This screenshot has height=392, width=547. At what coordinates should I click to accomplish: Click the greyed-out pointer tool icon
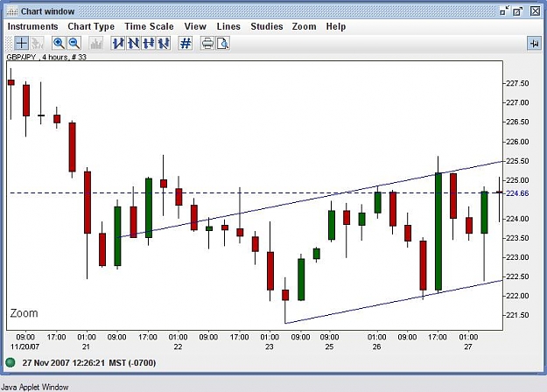(37, 43)
